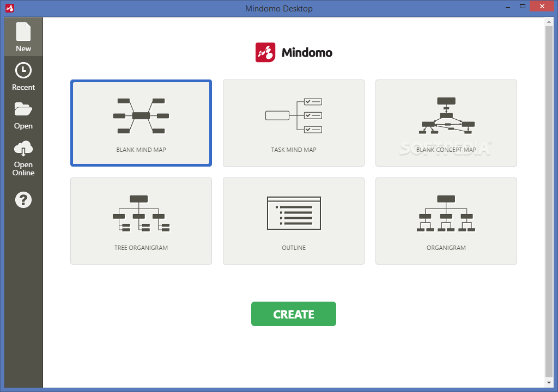Close the Mindomo Desktop window

[x=542, y=6]
